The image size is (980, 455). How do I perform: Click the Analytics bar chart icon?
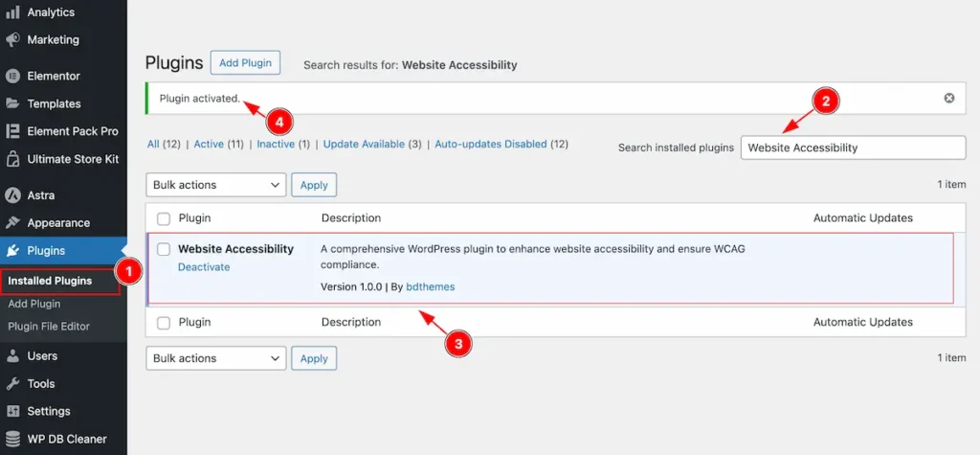12,11
